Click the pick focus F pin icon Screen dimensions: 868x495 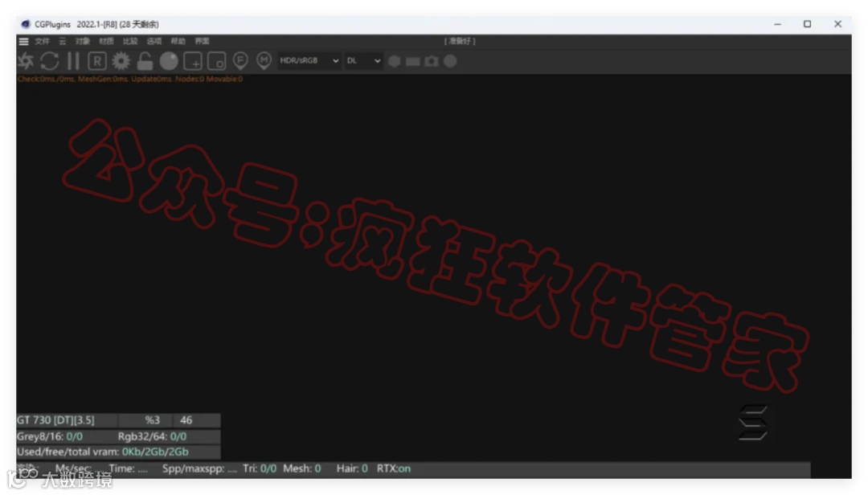(240, 61)
